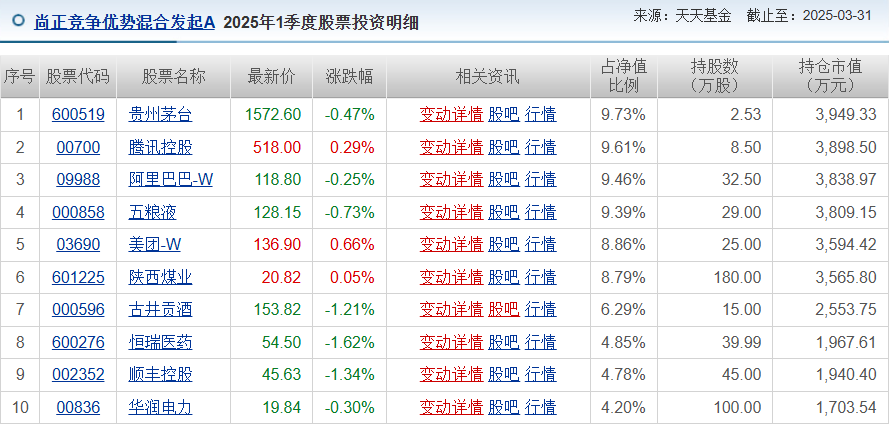The height and width of the screenshot is (425, 890).
Task: Click the 最新价 column header
Action: pos(272,77)
